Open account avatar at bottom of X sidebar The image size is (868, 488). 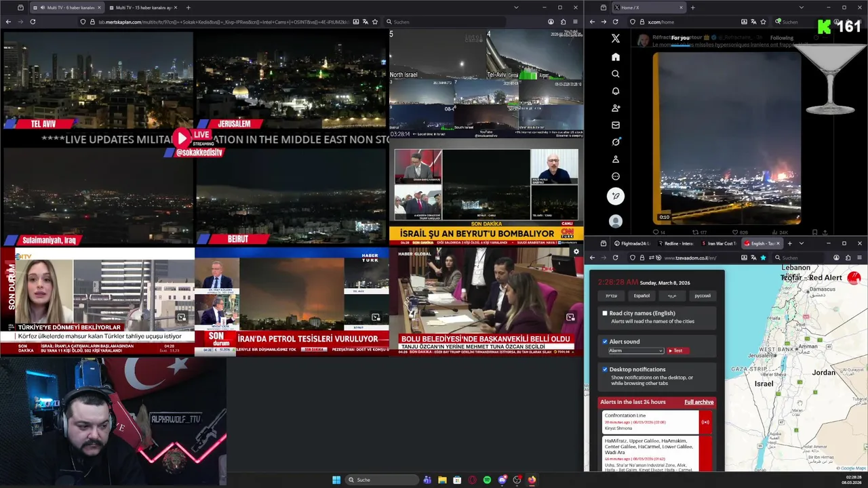(x=615, y=221)
